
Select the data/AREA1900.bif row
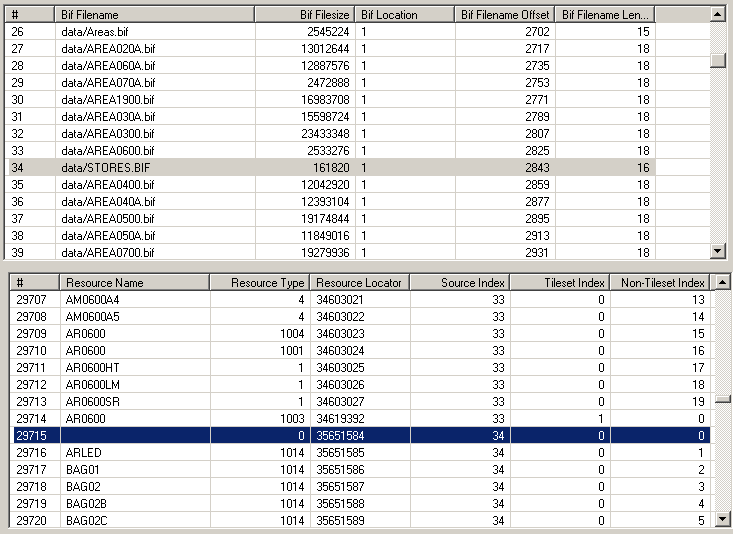pos(330,100)
